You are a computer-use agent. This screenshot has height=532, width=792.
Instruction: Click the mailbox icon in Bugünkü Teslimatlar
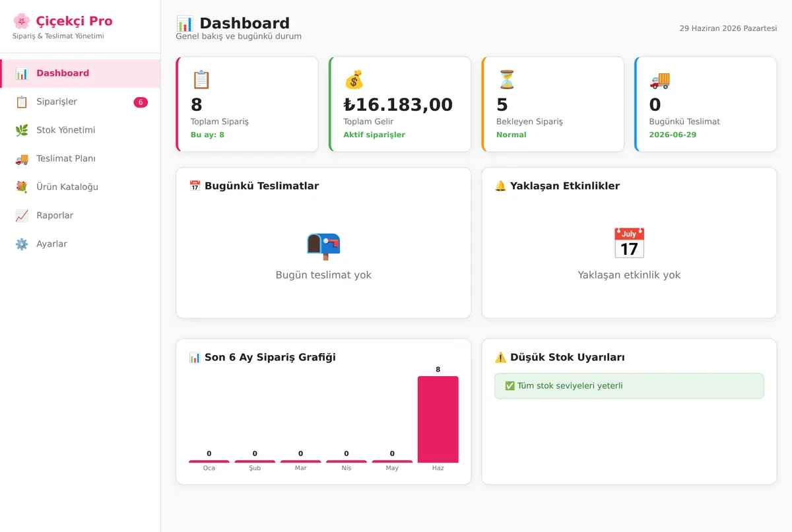pyautogui.click(x=323, y=246)
